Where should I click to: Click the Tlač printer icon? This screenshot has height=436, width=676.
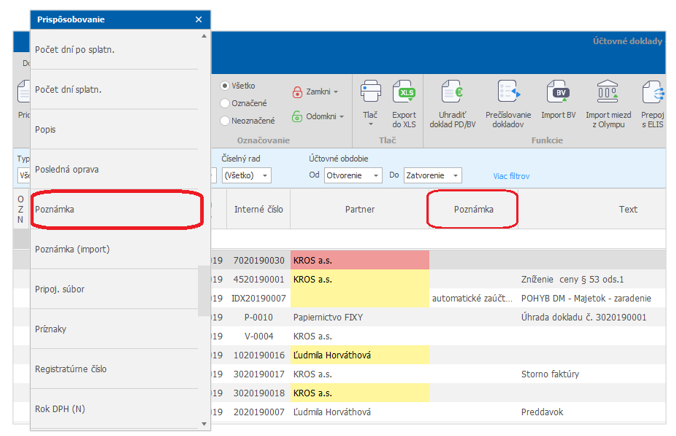click(370, 91)
